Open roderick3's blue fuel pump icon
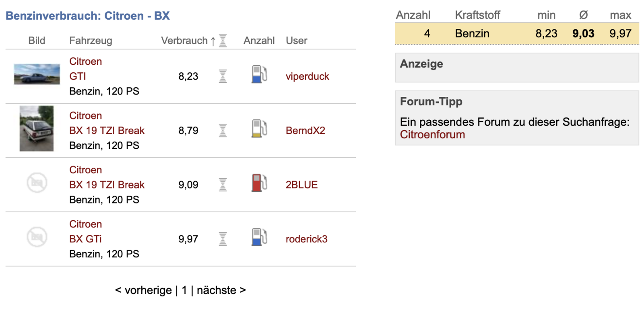 (x=259, y=237)
